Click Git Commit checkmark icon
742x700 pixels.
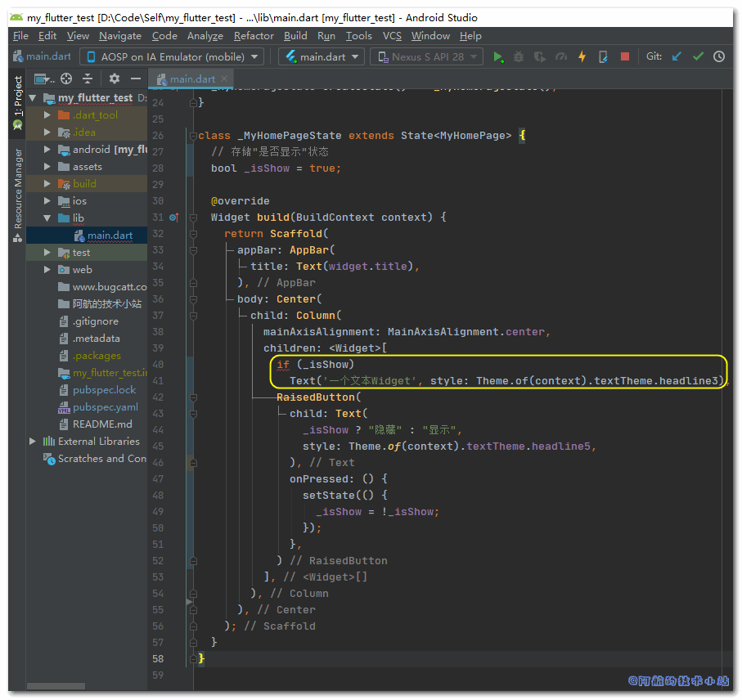[x=698, y=56]
